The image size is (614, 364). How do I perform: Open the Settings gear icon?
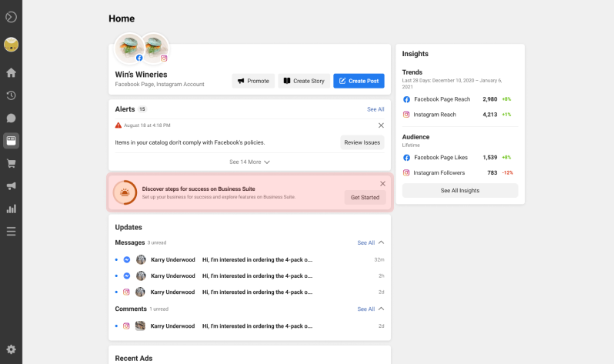(11, 349)
